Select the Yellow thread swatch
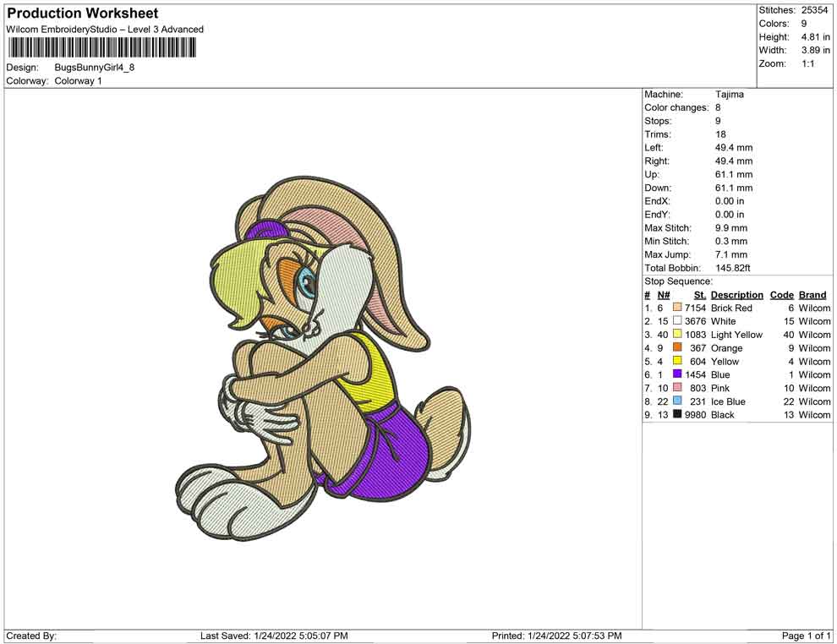Viewport: 837px width, 644px height. (x=677, y=361)
